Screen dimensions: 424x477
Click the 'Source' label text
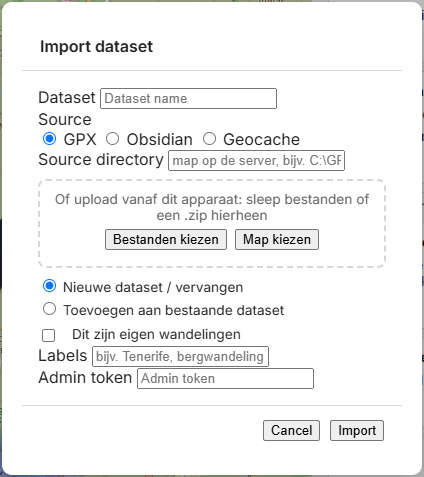pyautogui.click(x=65, y=119)
